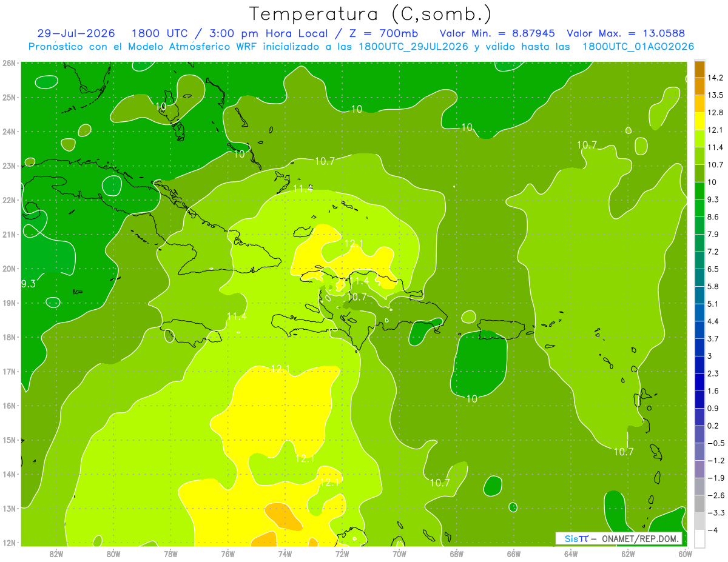This screenshot has height=562, width=728.
Task: Click the "11.4" contour label southwest of Cuba
Action: coord(237,316)
